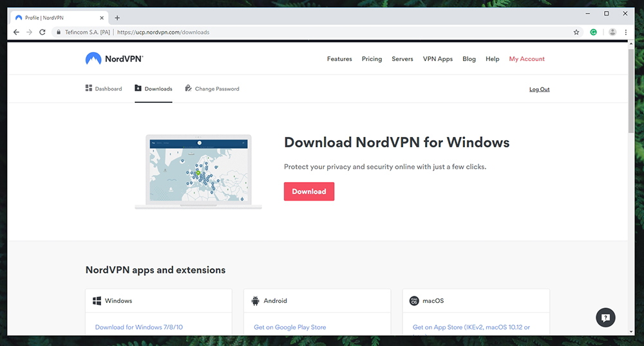Open a new tab with the plus button
644x346 pixels.
click(x=117, y=17)
